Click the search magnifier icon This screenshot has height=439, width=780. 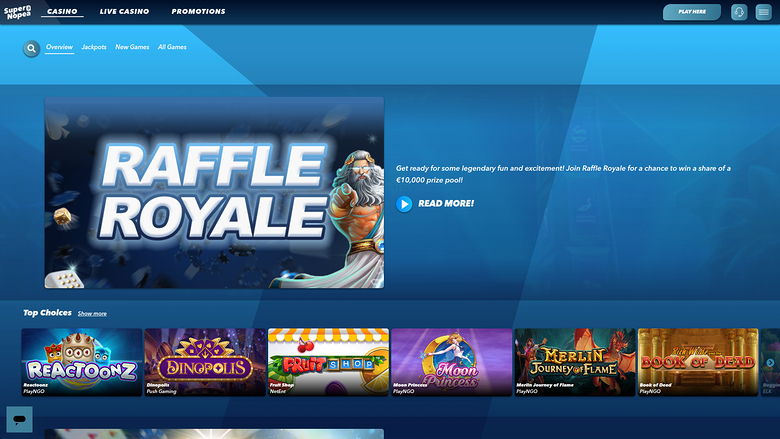tap(32, 48)
